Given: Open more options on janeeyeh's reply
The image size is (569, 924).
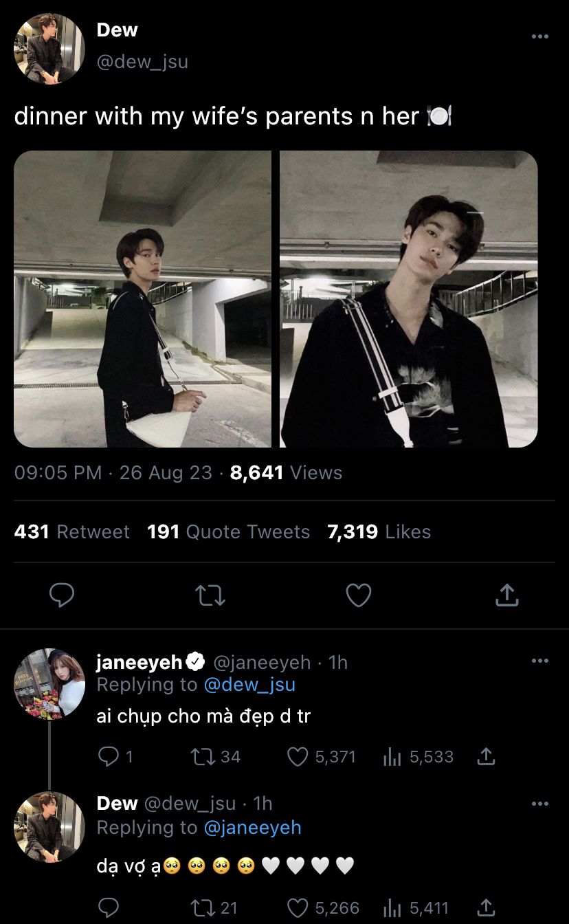Looking at the screenshot, I should click(x=540, y=661).
